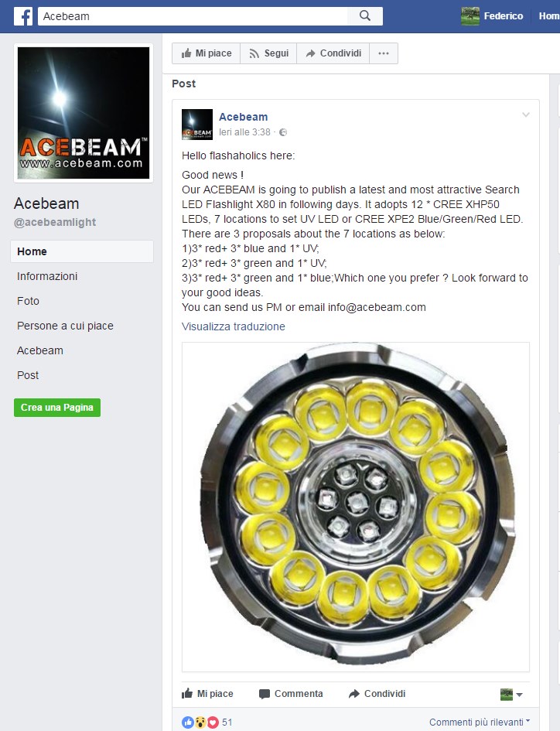Click the Federico profile picture icon
Image resolution: width=560 pixels, height=731 pixels.
tap(470, 16)
